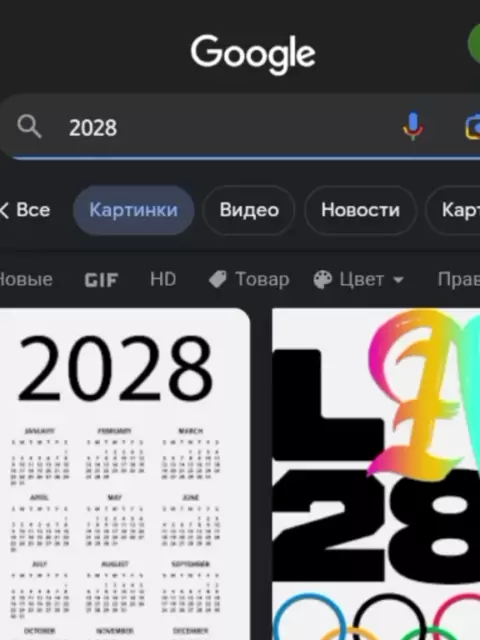This screenshot has width=480, height=640.
Task: Click the price tag Товар icon
Action: pos(218,280)
